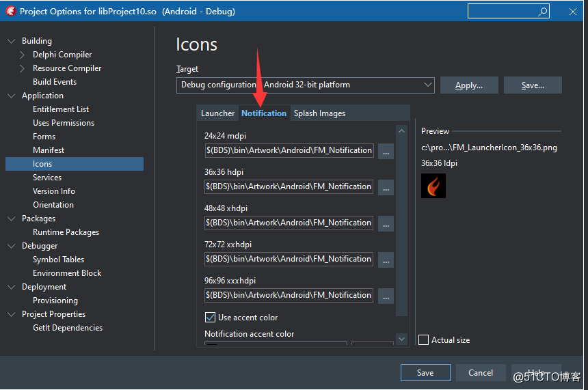Select Provisioning in the tree

55,301
